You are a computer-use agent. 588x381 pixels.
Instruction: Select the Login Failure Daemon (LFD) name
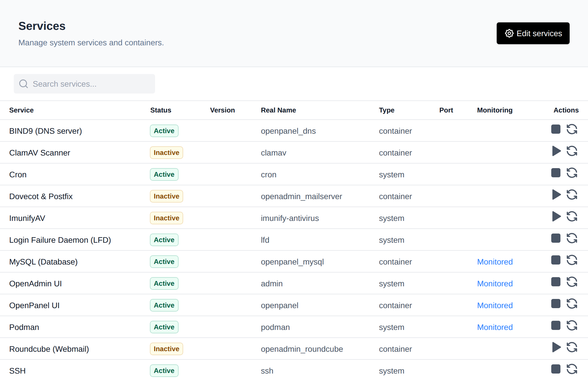pyautogui.click(x=60, y=240)
